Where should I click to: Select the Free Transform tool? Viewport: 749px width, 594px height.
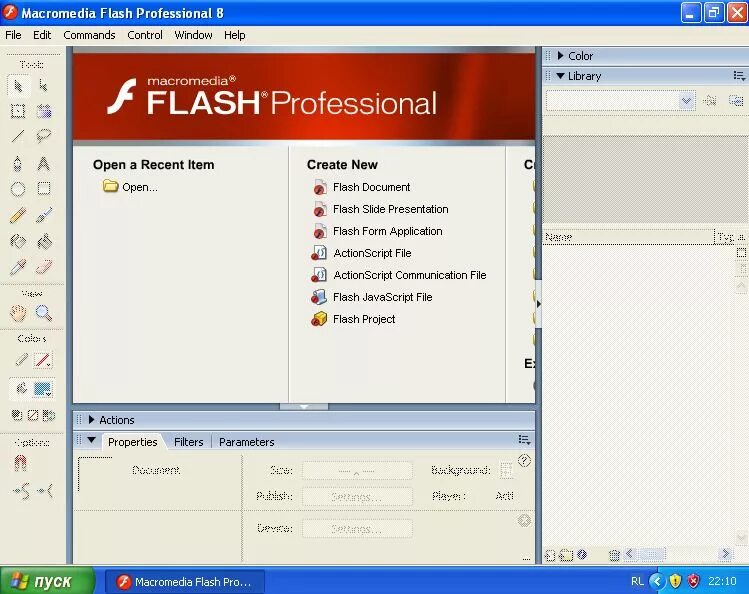click(18, 111)
